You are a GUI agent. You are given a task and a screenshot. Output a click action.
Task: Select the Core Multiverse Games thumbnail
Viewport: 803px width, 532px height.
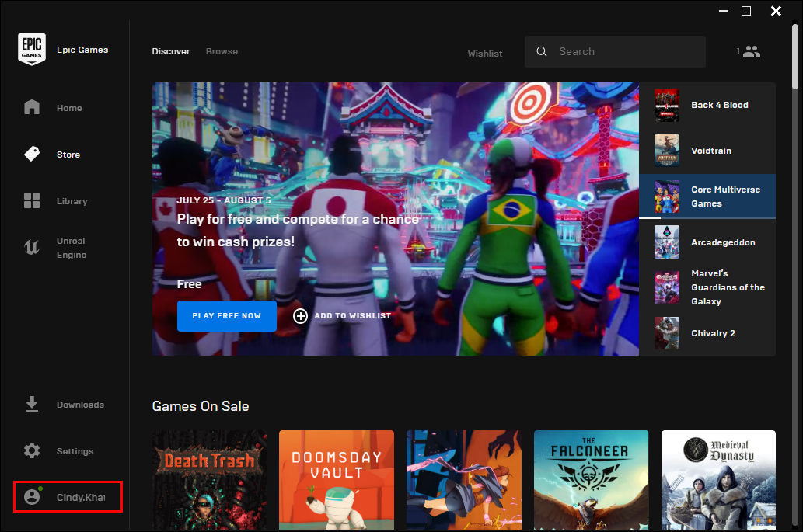pos(667,196)
